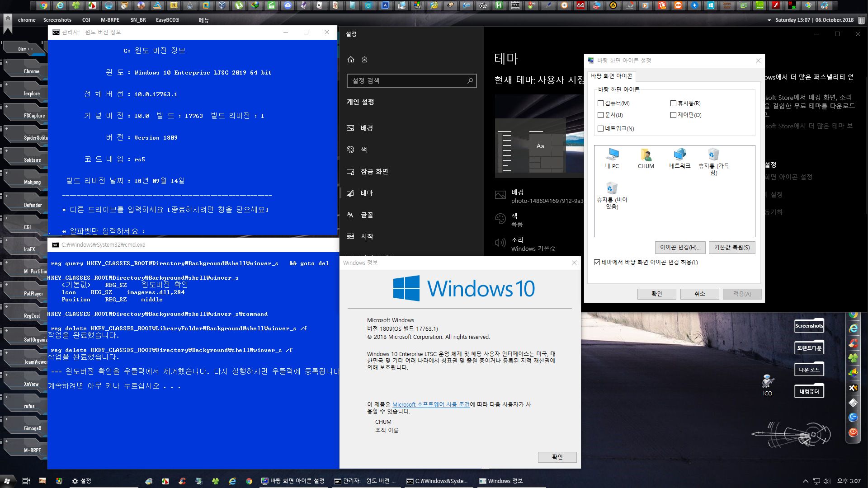Open Internet Explorer icon in top dock
868x488 pixels.
pyautogui.click(x=60, y=5)
